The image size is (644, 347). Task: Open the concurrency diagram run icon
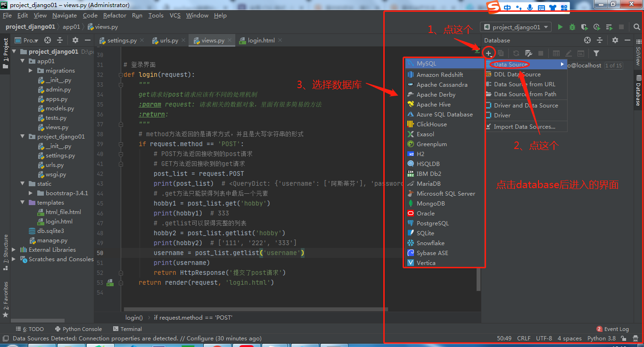tap(609, 27)
